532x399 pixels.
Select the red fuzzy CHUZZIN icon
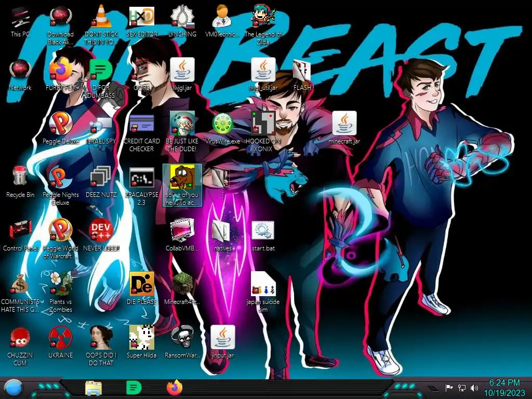(20, 346)
